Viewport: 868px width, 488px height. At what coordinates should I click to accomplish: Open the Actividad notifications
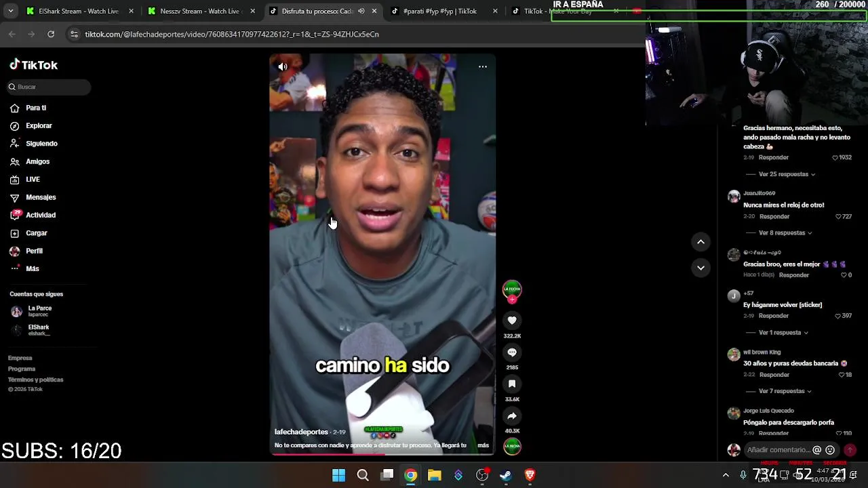[x=41, y=215]
